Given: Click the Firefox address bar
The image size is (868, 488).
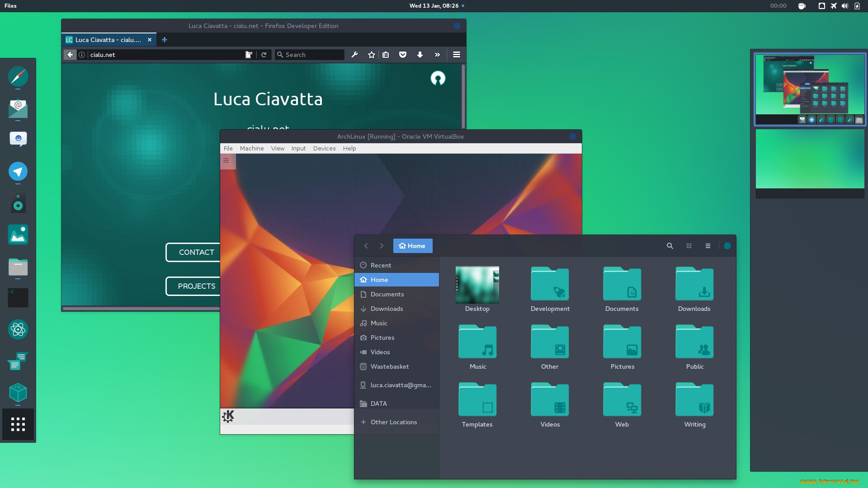Looking at the screenshot, I should click(x=166, y=55).
